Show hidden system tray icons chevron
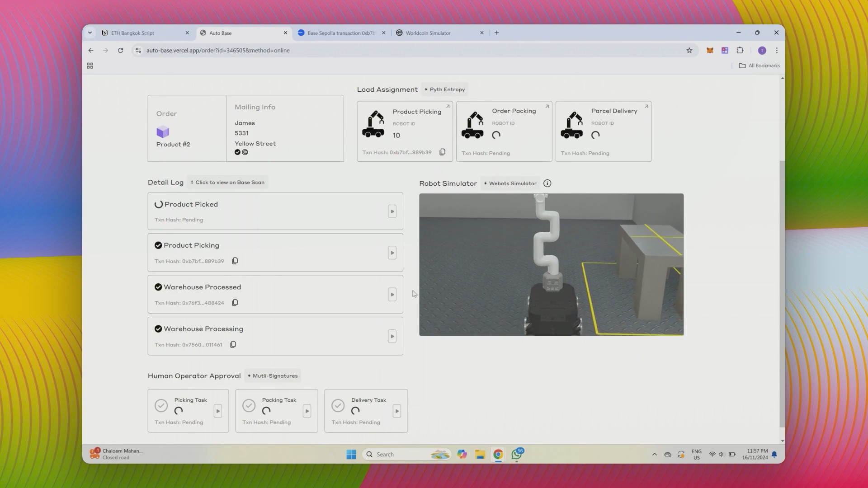 pyautogui.click(x=654, y=454)
